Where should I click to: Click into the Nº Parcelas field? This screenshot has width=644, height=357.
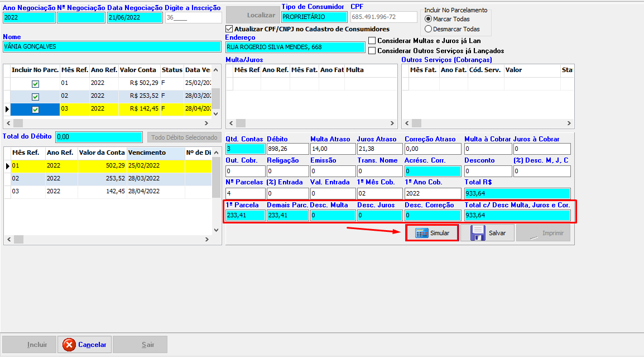(x=244, y=193)
